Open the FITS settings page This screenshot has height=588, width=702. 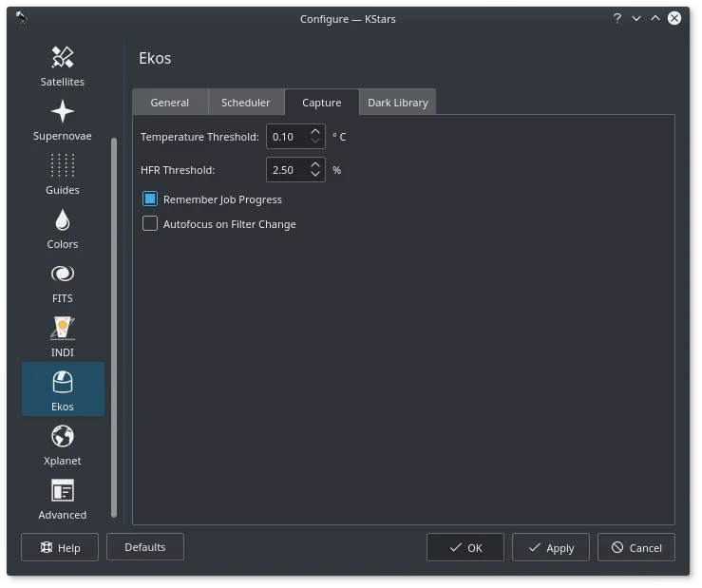[63, 283]
